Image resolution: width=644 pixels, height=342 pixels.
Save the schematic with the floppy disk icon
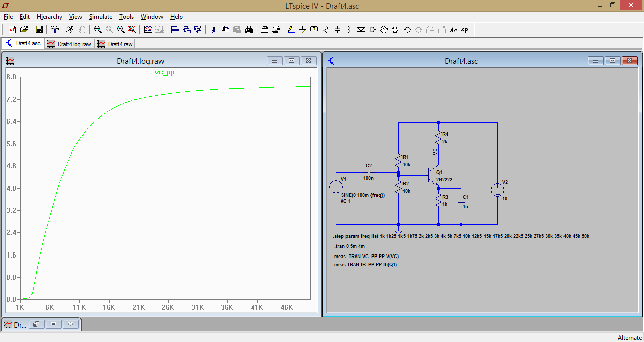39,30
